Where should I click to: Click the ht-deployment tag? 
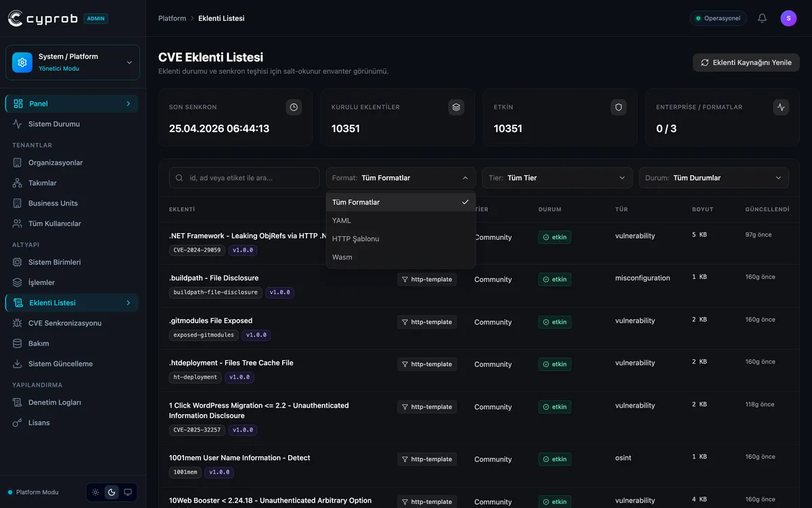point(196,377)
